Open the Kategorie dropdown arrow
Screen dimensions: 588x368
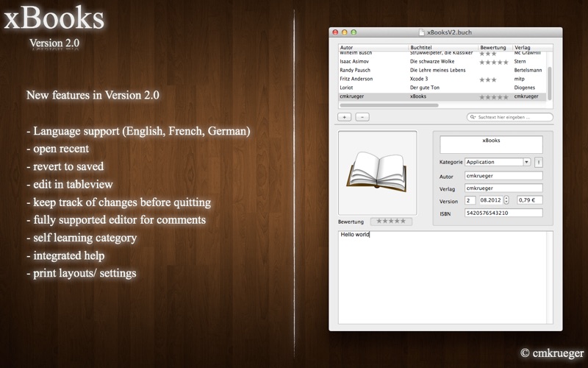pos(526,162)
